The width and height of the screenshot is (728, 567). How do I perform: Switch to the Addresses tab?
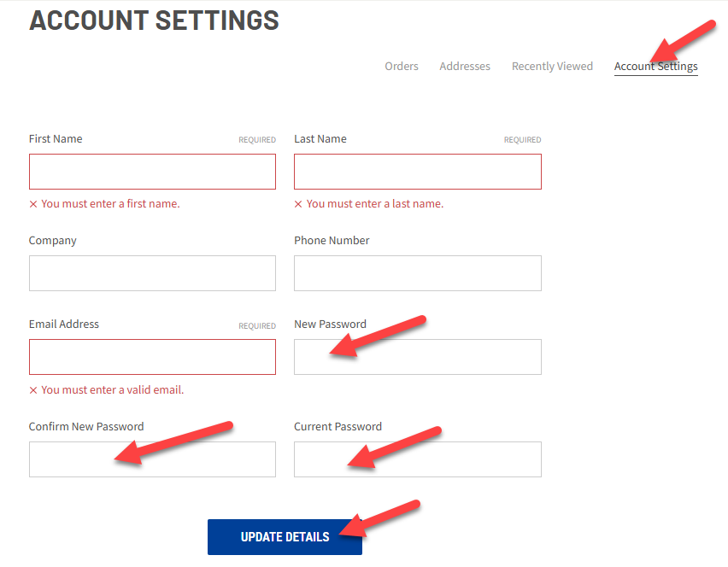(x=465, y=66)
